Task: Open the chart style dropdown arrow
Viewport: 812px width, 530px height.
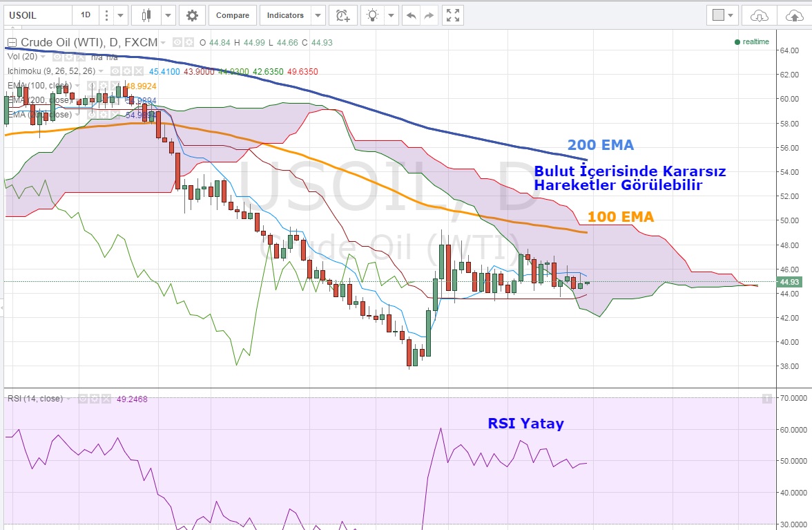Action: click(x=168, y=15)
